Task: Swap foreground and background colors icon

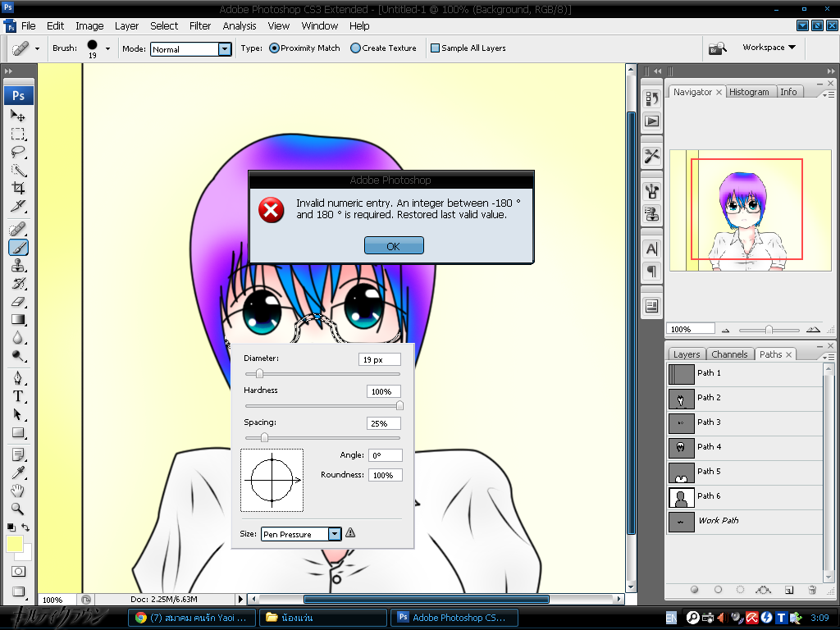Action: click(x=25, y=527)
